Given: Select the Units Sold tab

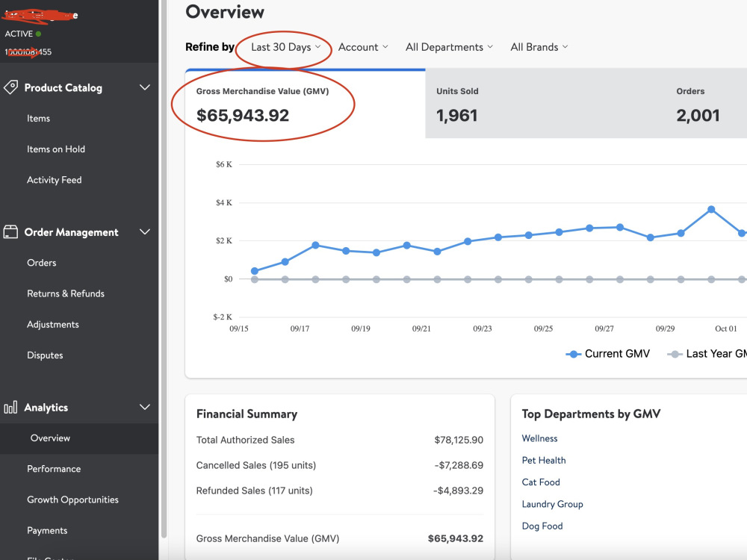Looking at the screenshot, I should coord(545,104).
